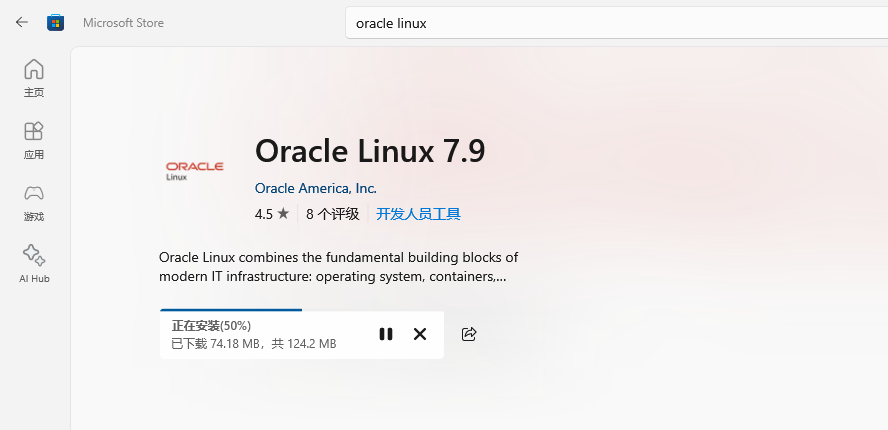
Task: Open the 开发人员工具 category link
Action: (x=419, y=214)
